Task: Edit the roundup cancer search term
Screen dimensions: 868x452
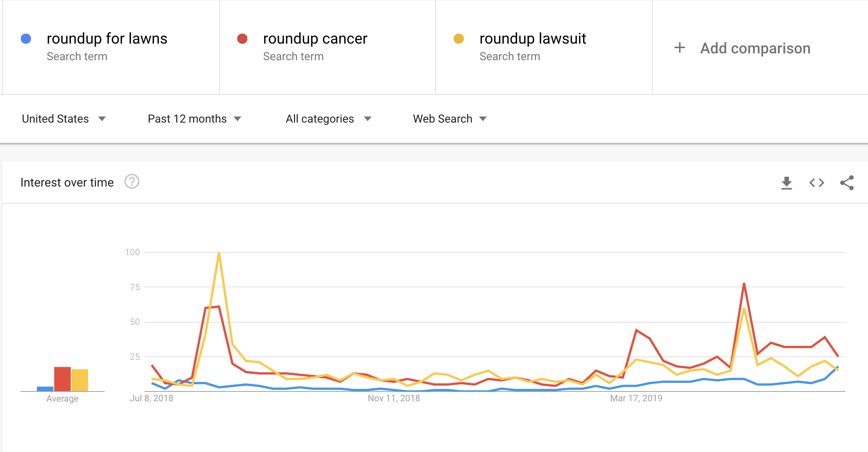Action: (315, 39)
